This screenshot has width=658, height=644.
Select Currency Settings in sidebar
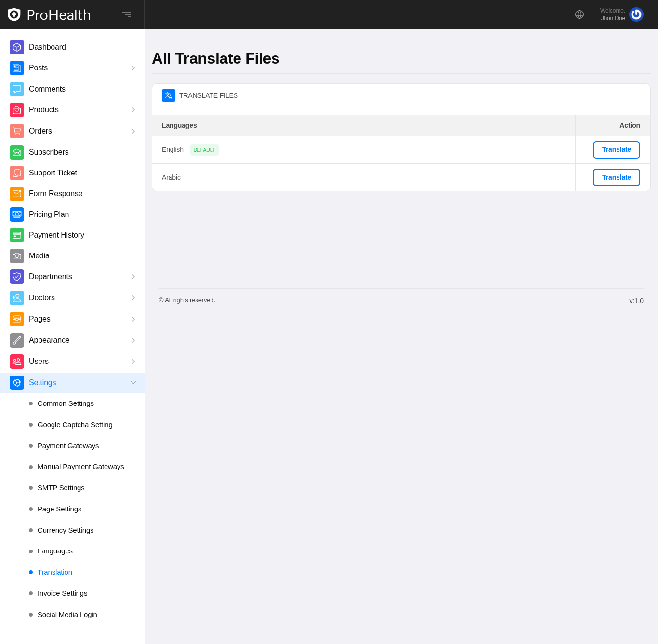(x=66, y=530)
